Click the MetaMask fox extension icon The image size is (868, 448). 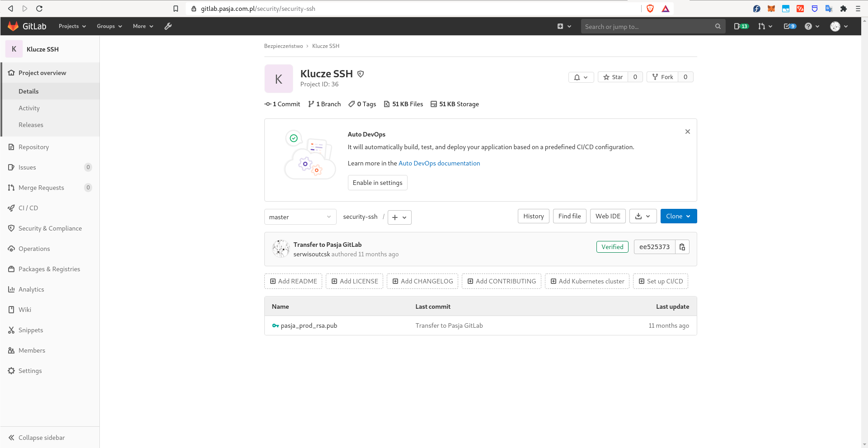771,9
